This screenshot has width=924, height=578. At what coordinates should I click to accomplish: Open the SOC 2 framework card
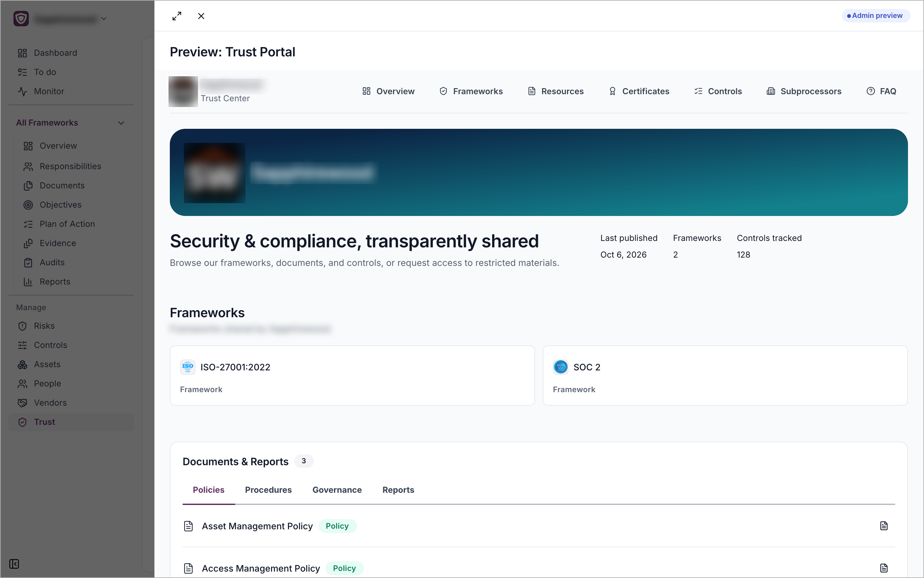point(725,376)
